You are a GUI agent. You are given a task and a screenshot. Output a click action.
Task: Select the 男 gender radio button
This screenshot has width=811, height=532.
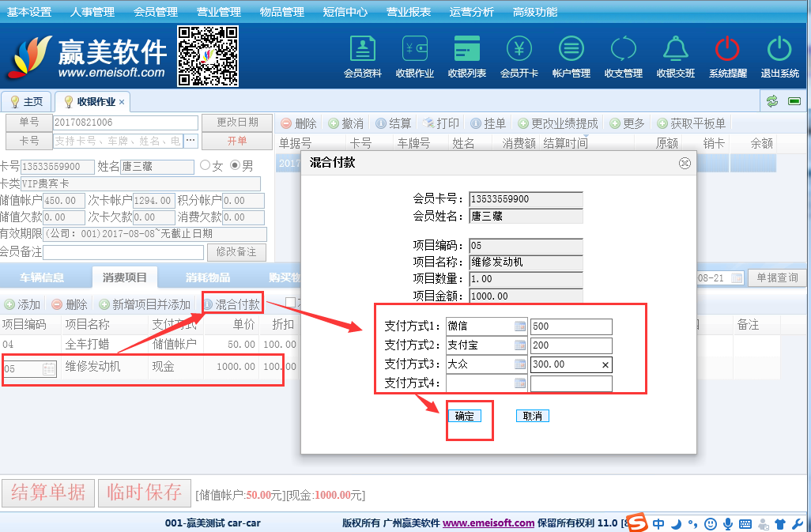click(x=235, y=166)
